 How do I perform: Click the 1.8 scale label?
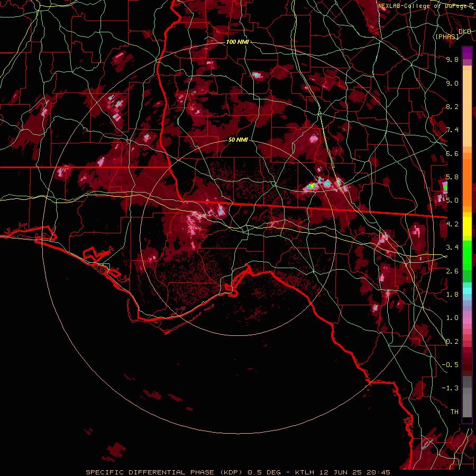[452, 295]
